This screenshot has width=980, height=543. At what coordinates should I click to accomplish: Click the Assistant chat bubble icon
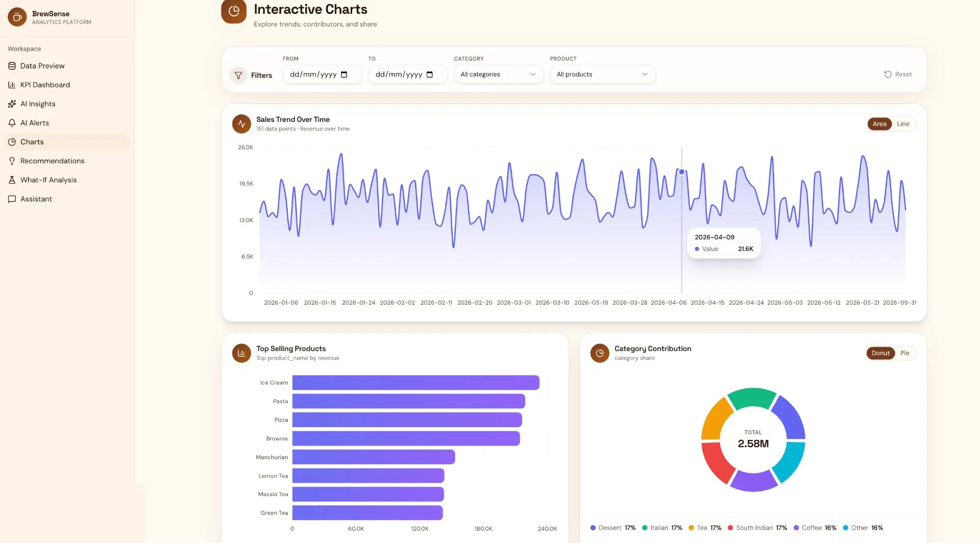click(12, 199)
